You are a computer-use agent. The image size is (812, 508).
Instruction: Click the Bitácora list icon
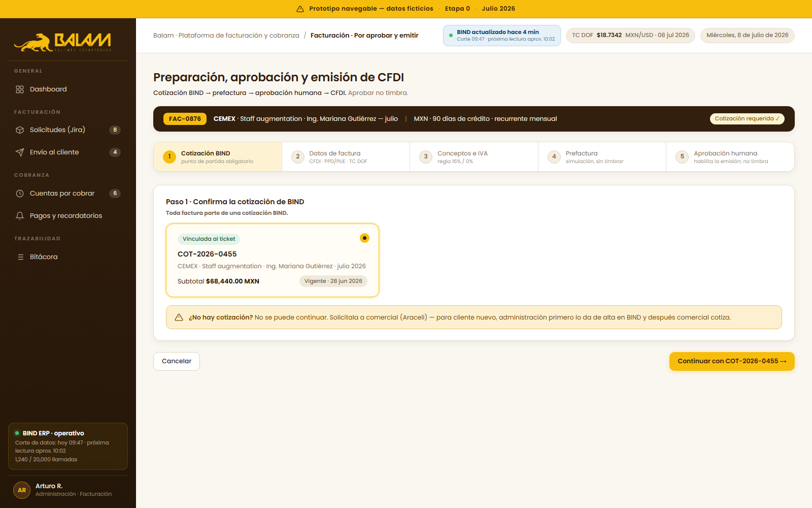(21, 257)
